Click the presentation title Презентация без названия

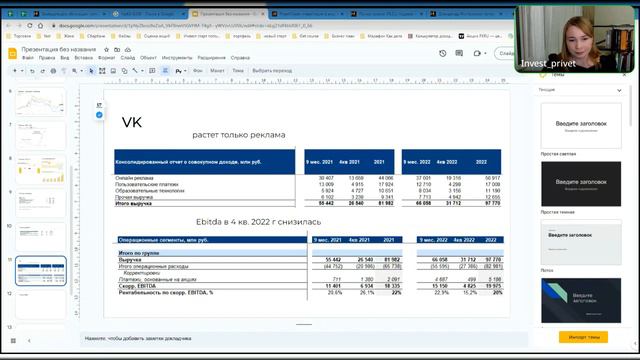coord(59,49)
